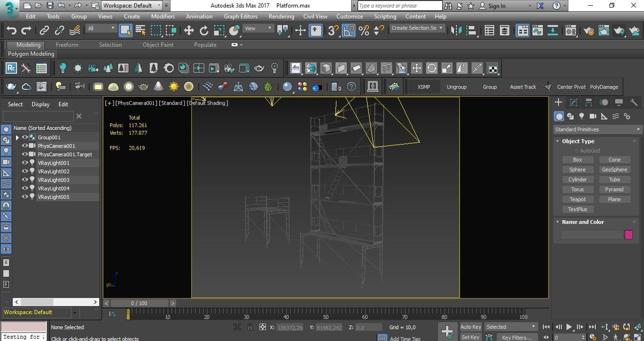Click the time slider 0 / 100 handle

tap(139, 303)
